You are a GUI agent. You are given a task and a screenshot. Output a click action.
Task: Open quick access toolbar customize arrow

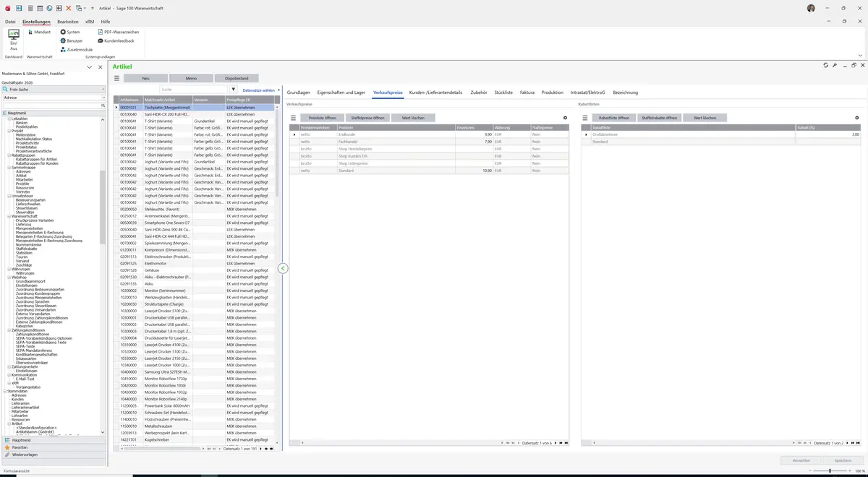[93, 8]
